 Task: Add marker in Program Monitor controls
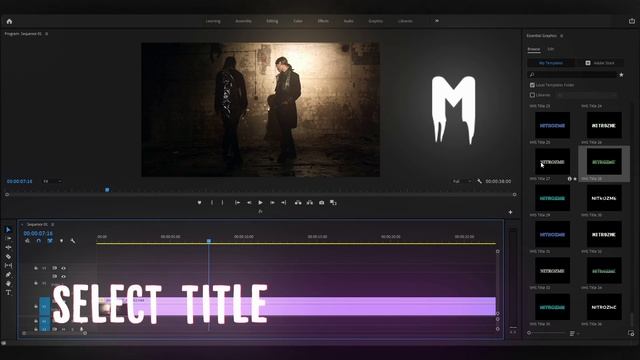click(199, 202)
